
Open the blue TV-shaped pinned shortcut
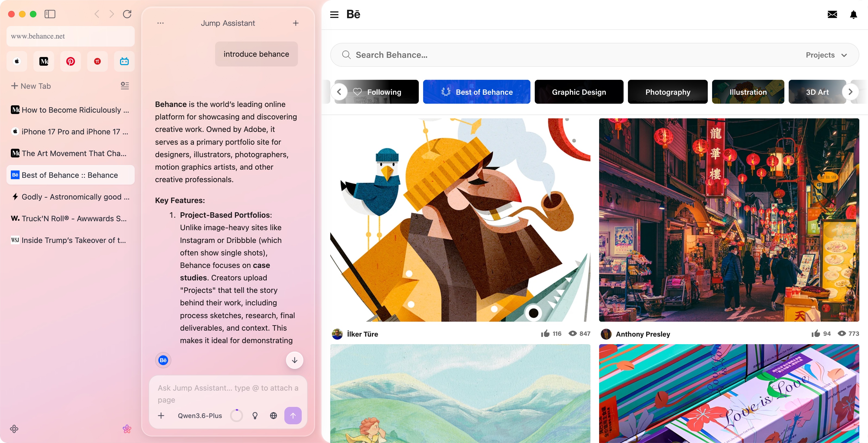[124, 61]
